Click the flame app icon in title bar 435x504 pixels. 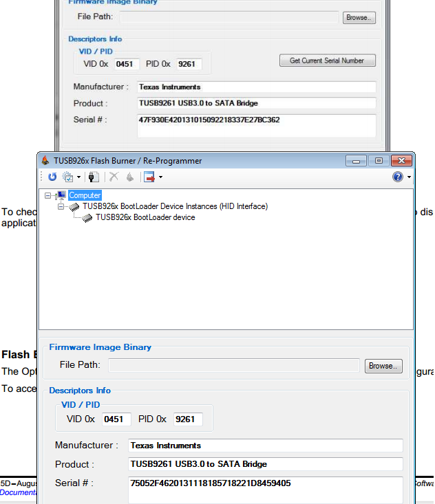tap(45, 160)
